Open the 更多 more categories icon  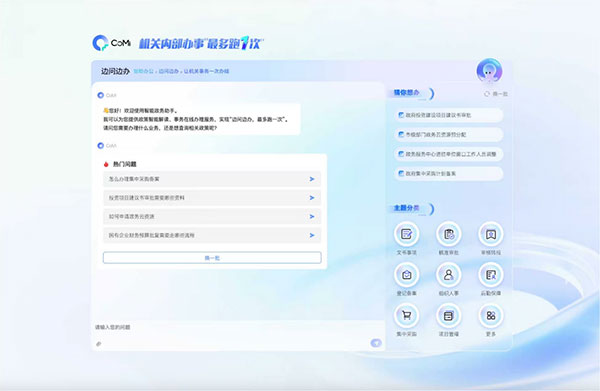491,316
